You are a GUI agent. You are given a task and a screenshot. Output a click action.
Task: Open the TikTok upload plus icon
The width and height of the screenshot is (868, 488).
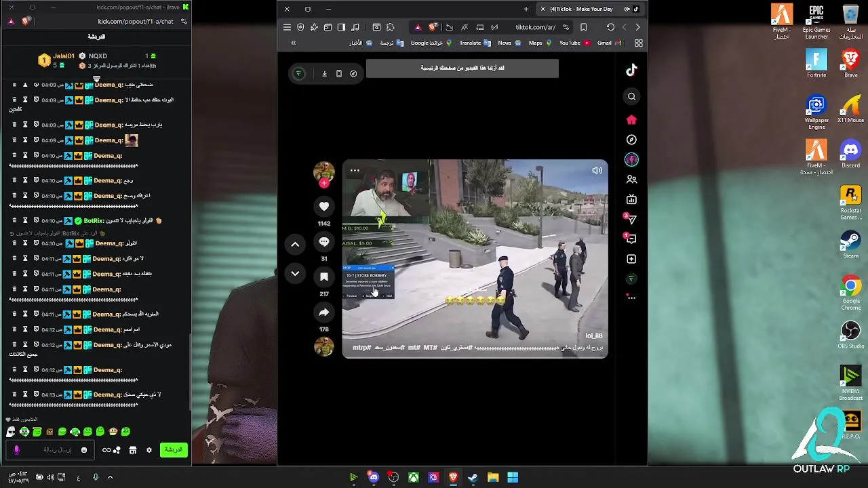coord(631,259)
